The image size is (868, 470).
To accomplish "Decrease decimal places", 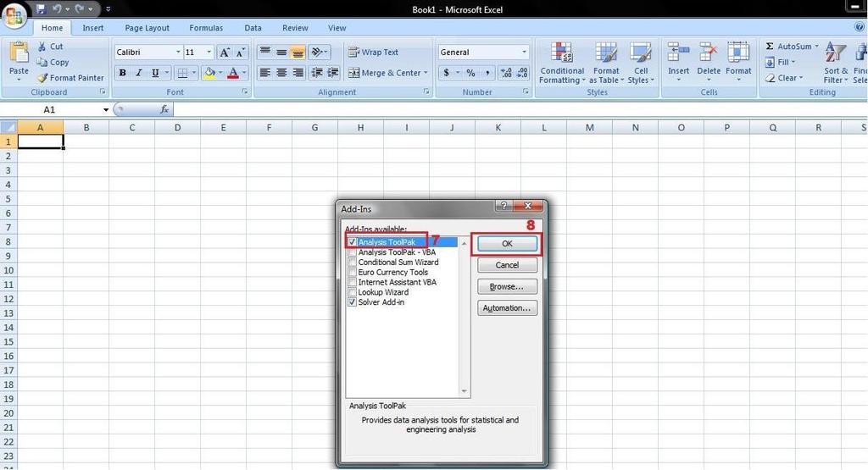I will (522, 73).
